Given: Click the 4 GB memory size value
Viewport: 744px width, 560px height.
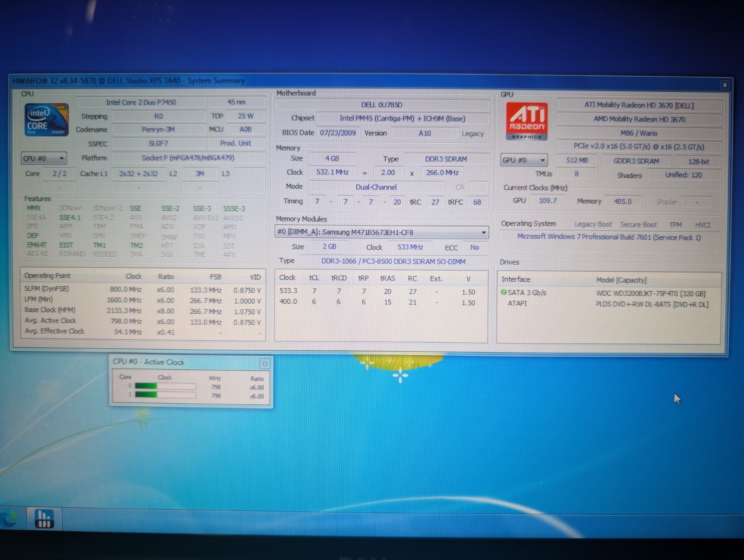Looking at the screenshot, I should (332, 159).
